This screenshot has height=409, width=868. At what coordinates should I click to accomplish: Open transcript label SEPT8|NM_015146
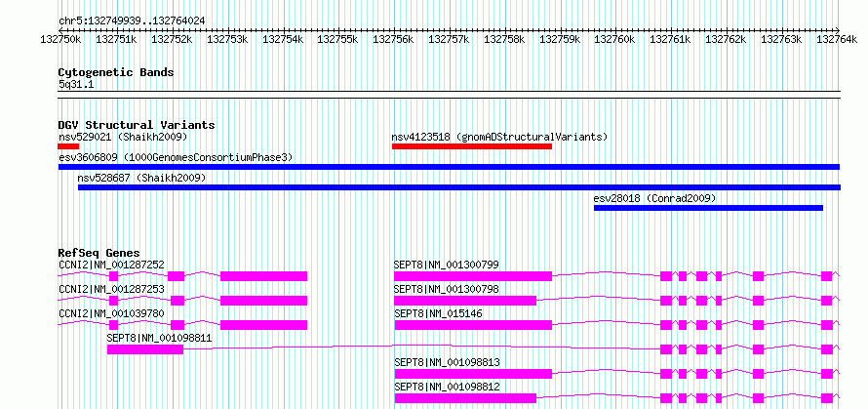(x=438, y=313)
